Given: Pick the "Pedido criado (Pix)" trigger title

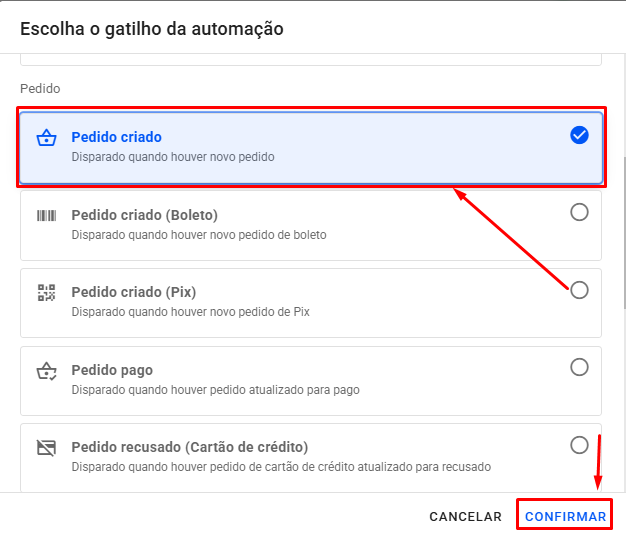Looking at the screenshot, I should [133, 292].
